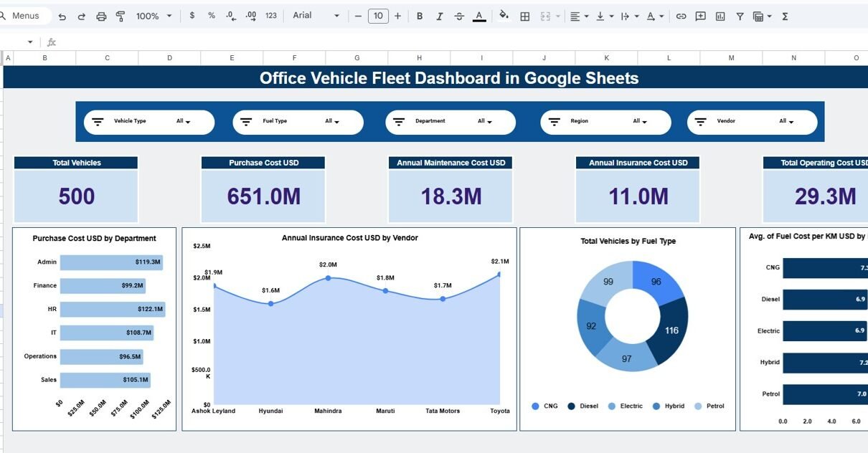Open the Fill color picker

click(x=504, y=16)
